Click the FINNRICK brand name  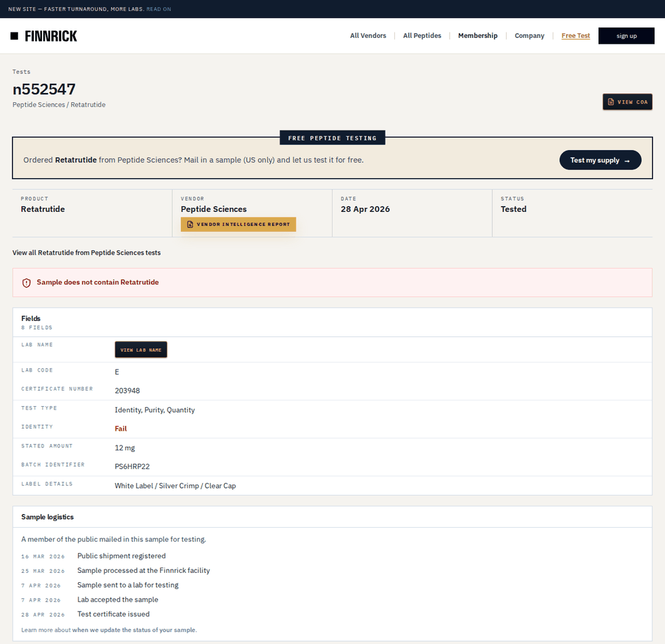51,36
